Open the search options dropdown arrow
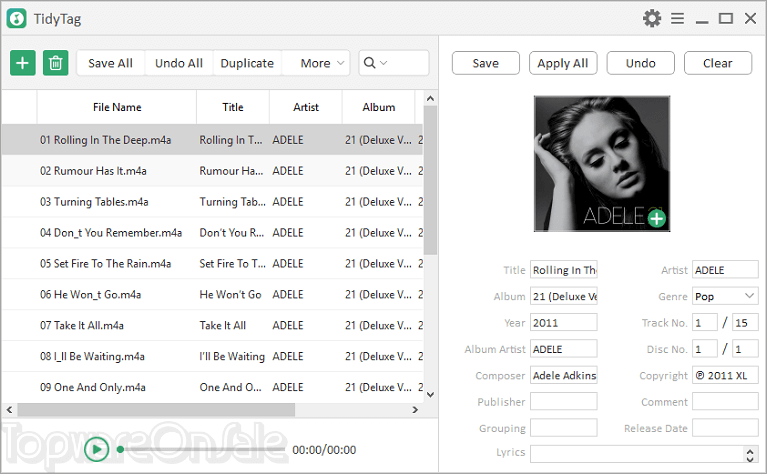Image resolution: width=767 pixels, height=474 pixels. tap(384, 63)
